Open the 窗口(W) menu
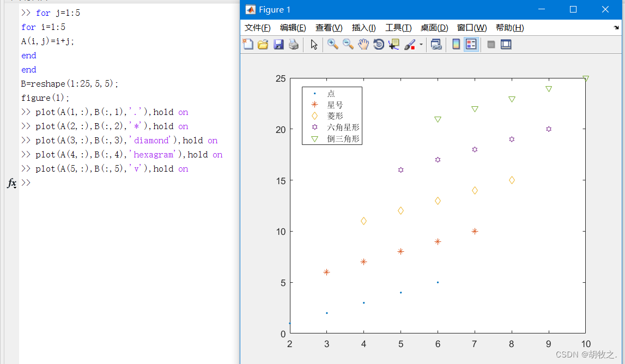Screen dimensions: 625x364 471,28
